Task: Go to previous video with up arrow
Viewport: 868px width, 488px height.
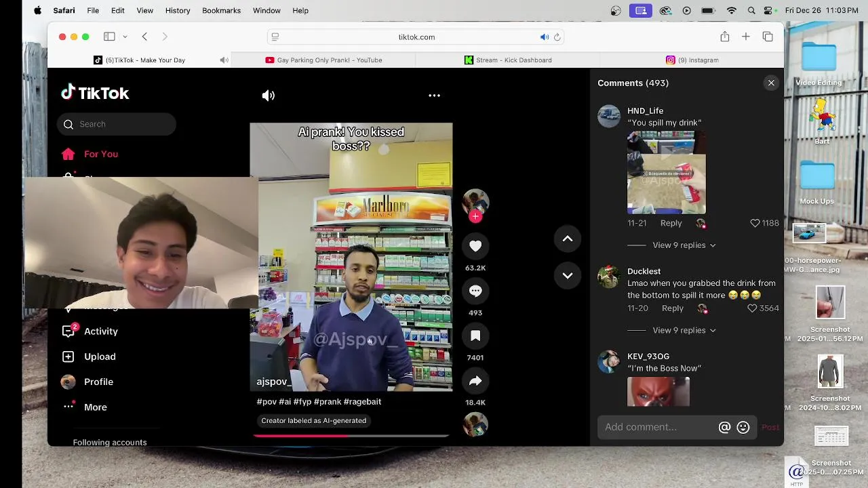Action: pos(568,239)
